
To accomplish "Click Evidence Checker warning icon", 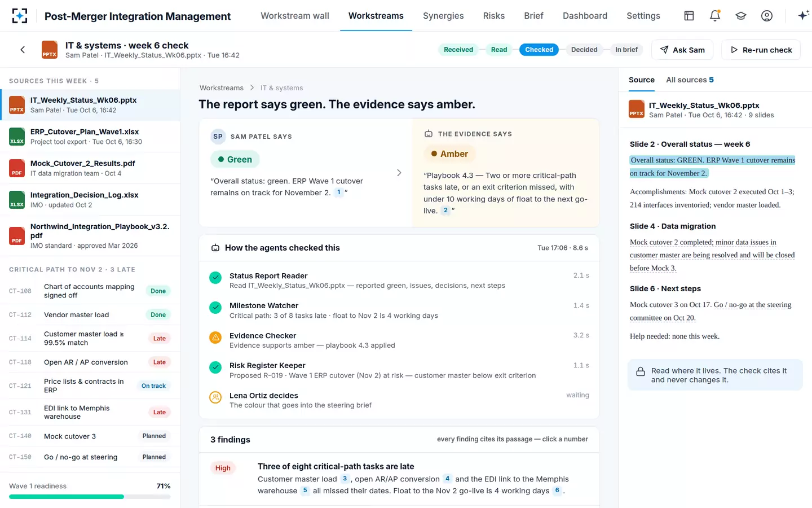I will pyautogui.click(x=215, y=338).
